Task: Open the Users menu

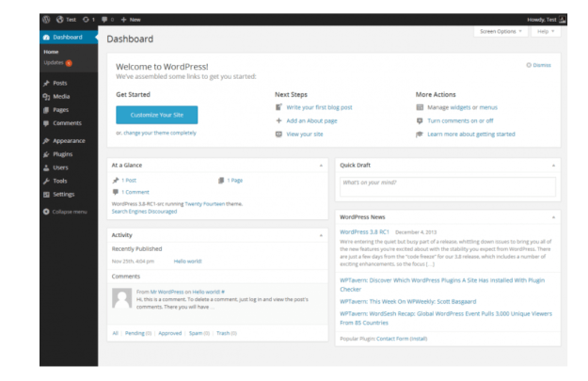Action: (60, 167)
